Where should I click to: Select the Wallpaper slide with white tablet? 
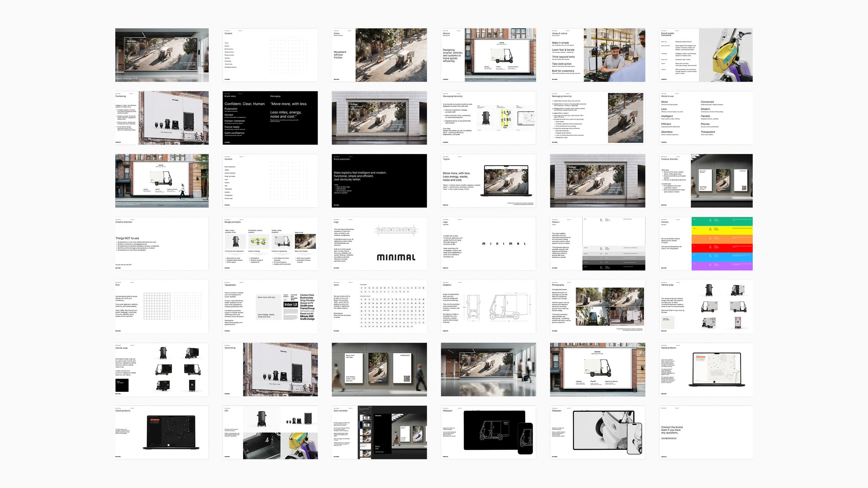click(x=598, y=432)
